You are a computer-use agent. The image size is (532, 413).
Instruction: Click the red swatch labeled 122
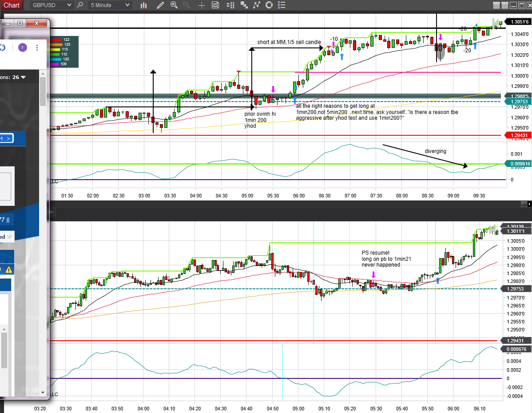point(56,39)
